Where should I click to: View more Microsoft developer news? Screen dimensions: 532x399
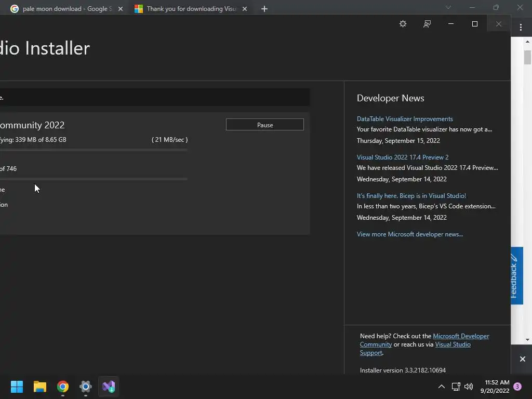pyautogui.click(x=409, y=234)
